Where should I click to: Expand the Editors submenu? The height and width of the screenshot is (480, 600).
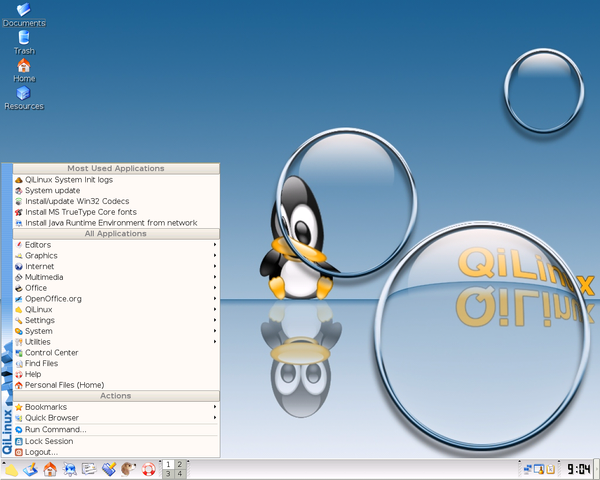[x=116, y=245]
